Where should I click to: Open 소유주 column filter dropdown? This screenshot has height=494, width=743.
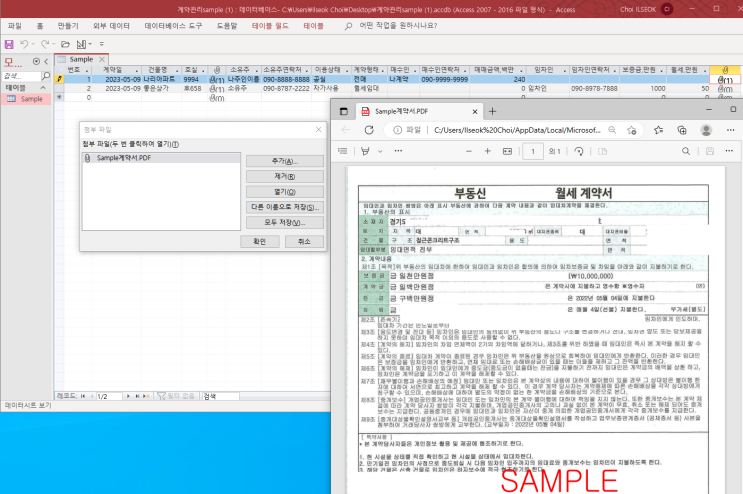coord(256,70)
